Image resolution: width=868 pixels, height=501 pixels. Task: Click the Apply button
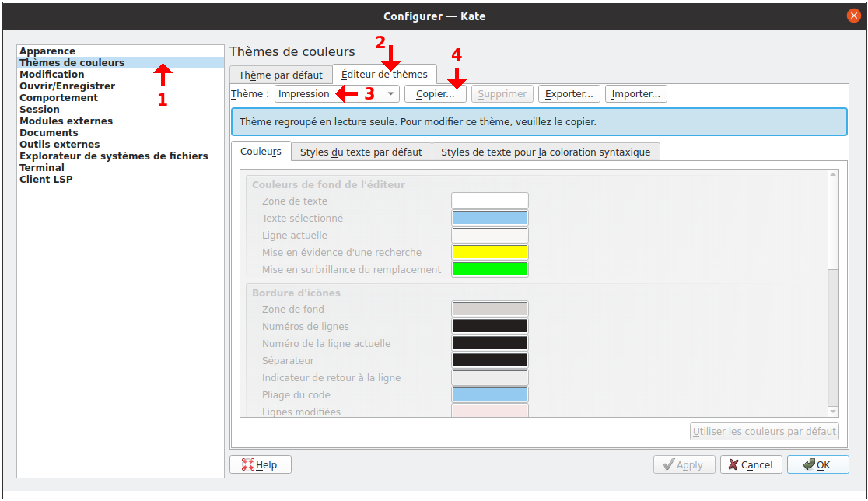pyautogui.click(x=684, y=464)
